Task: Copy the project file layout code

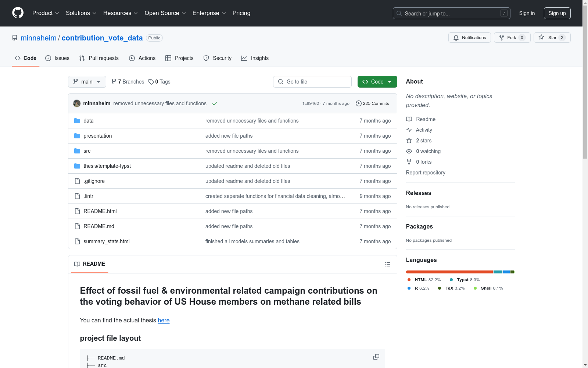Action: click(376, 357)
